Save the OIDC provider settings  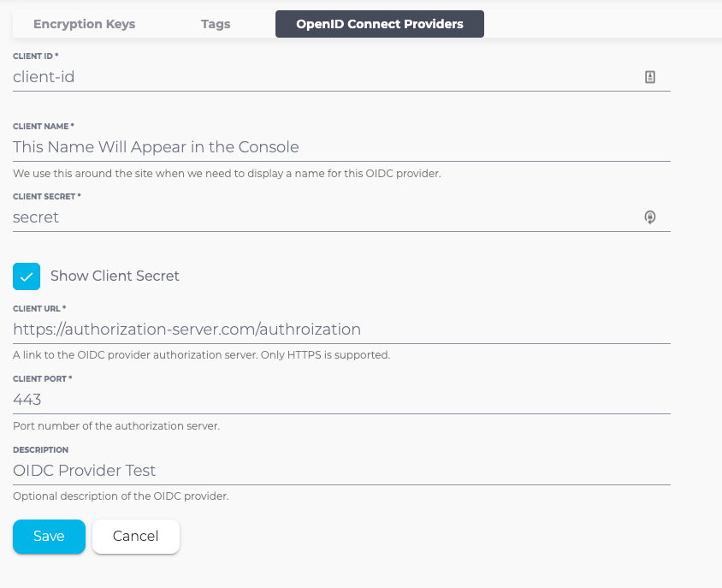click(49, 537)
